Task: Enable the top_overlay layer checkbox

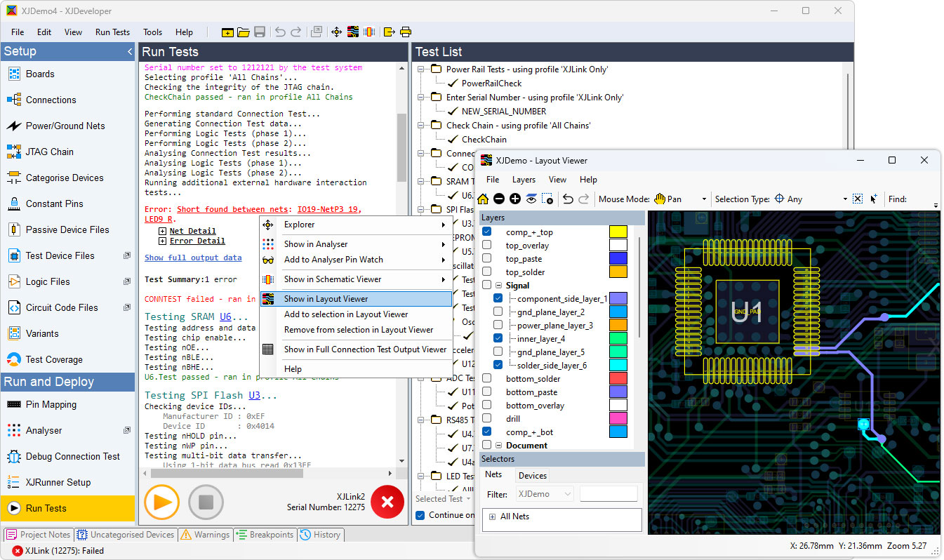Action: tap(487, 245)
